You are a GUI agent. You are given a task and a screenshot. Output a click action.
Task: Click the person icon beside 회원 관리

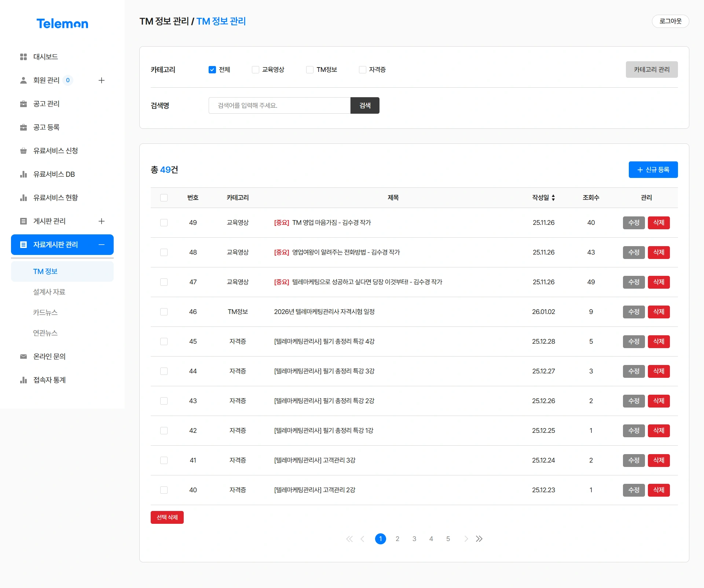(23, 80)
